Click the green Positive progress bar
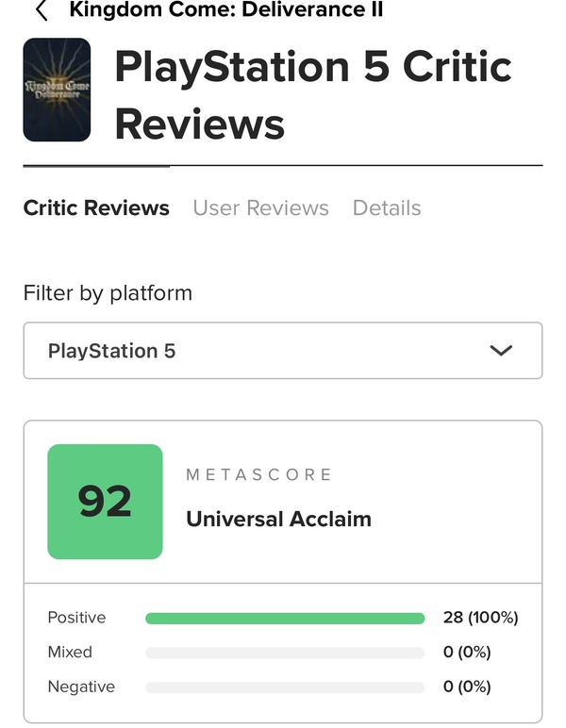The width and height of the screenshot is (566, 728). click(x=285, y=619)
